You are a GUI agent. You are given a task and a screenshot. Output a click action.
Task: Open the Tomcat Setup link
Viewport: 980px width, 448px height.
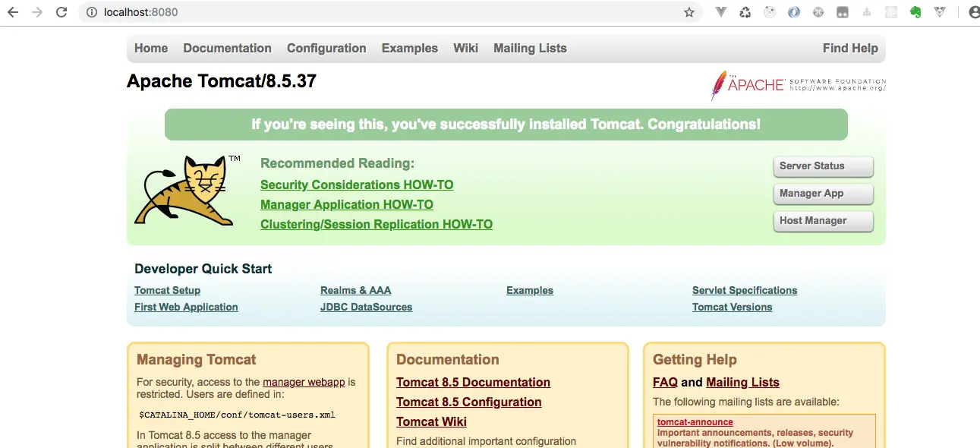pos(167,290)
